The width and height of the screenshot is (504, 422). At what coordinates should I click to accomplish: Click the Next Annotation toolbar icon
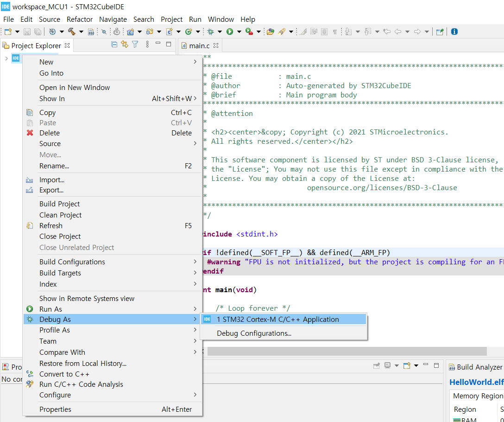point(348,32)
